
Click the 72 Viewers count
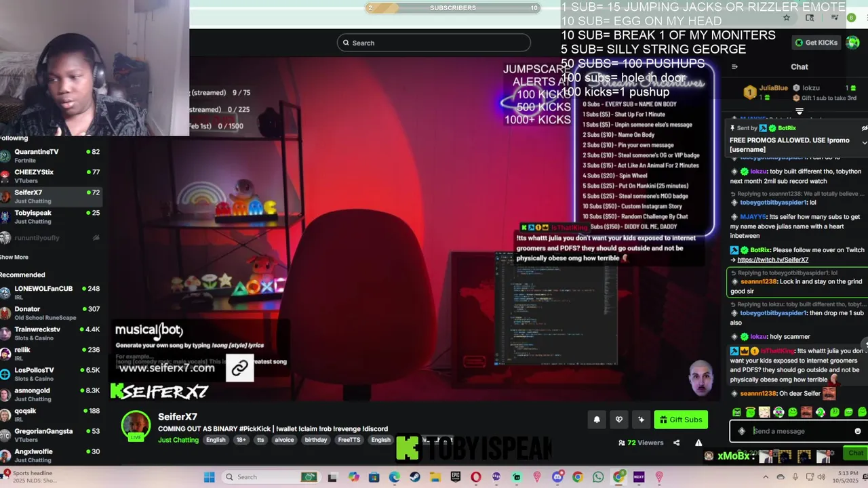pos(641,443)
